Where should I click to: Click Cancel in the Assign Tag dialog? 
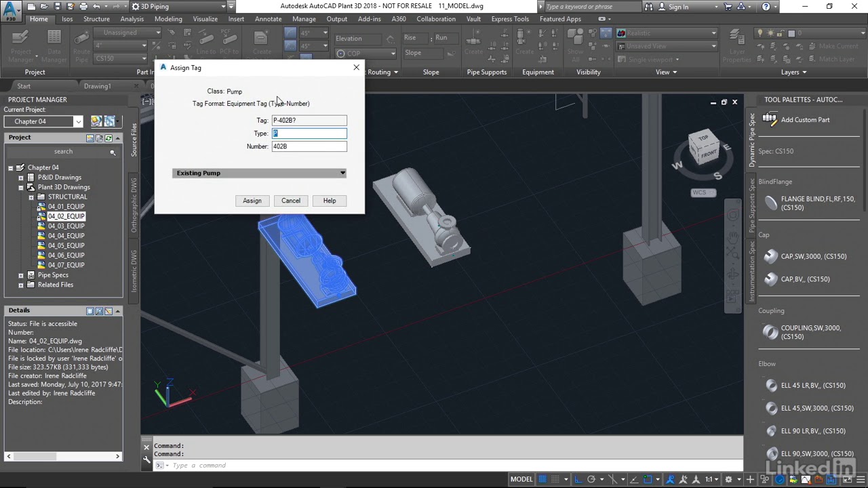(291, 201)
